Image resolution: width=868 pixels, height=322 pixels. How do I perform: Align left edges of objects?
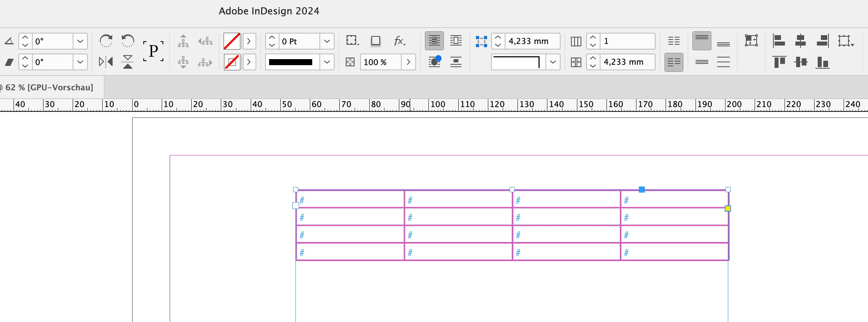click(779, 41)
